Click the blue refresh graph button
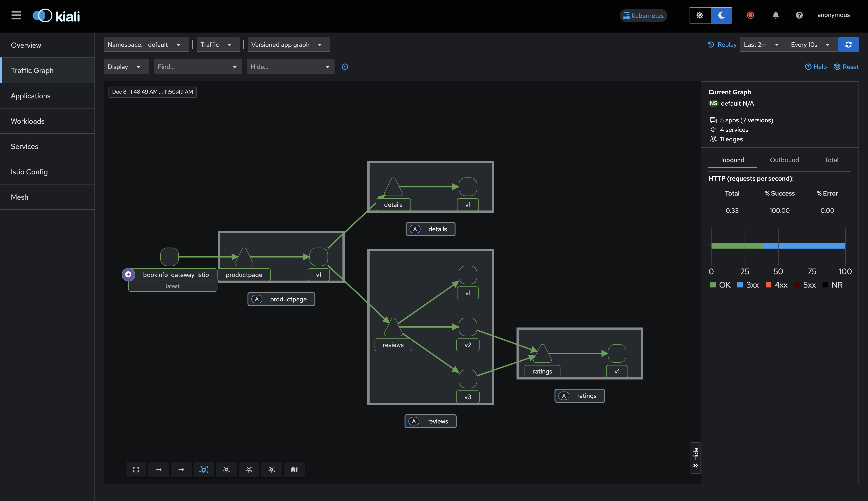 point(848,44)
